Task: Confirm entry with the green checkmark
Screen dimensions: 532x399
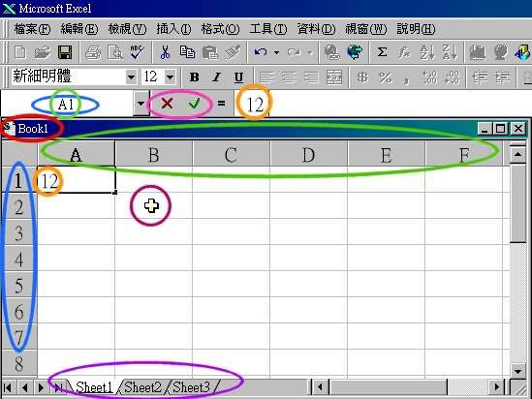Action: click(x=195, y=103)
